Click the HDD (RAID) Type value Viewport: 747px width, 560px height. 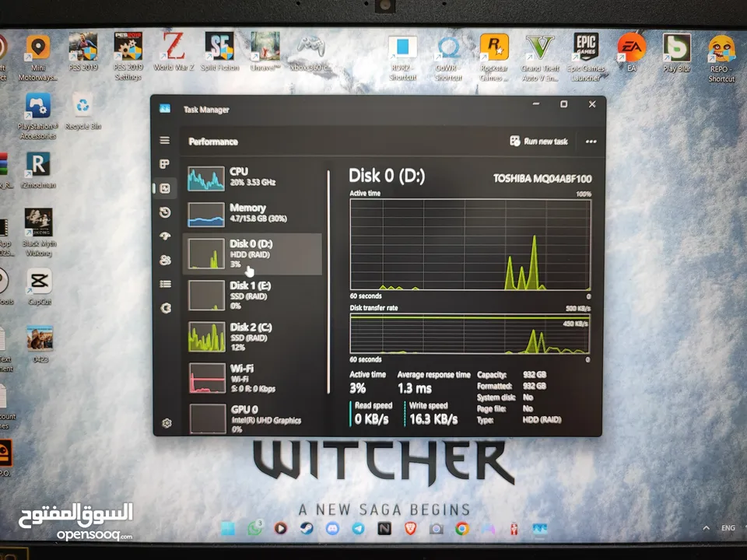tap(542, 419)
